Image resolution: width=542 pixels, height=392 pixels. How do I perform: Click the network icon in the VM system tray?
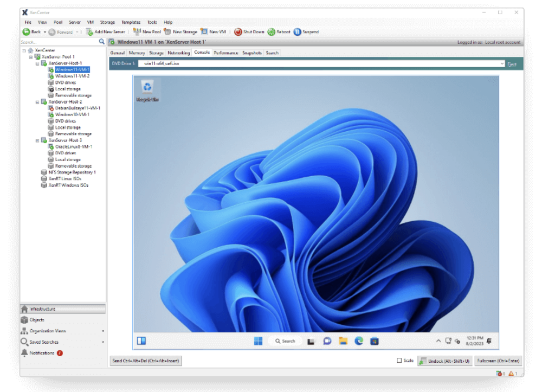pos(448,341)
